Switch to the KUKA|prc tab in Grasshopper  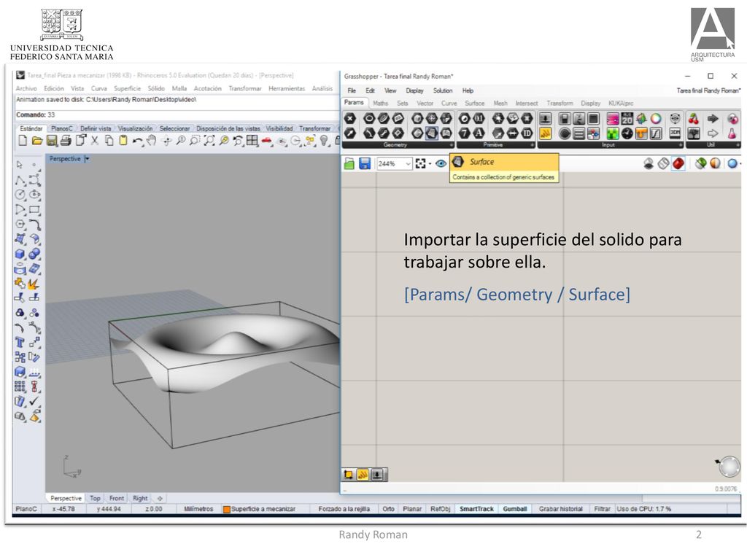(x=621, y=103)
